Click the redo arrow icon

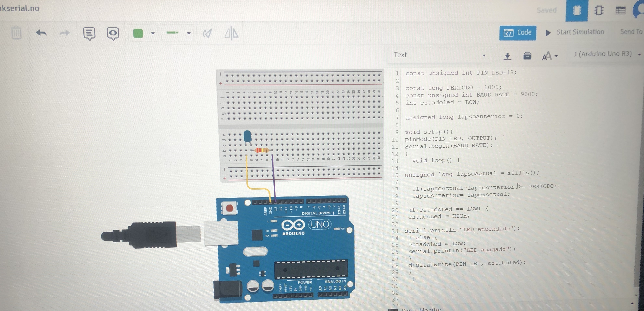[x=65, y=33]
